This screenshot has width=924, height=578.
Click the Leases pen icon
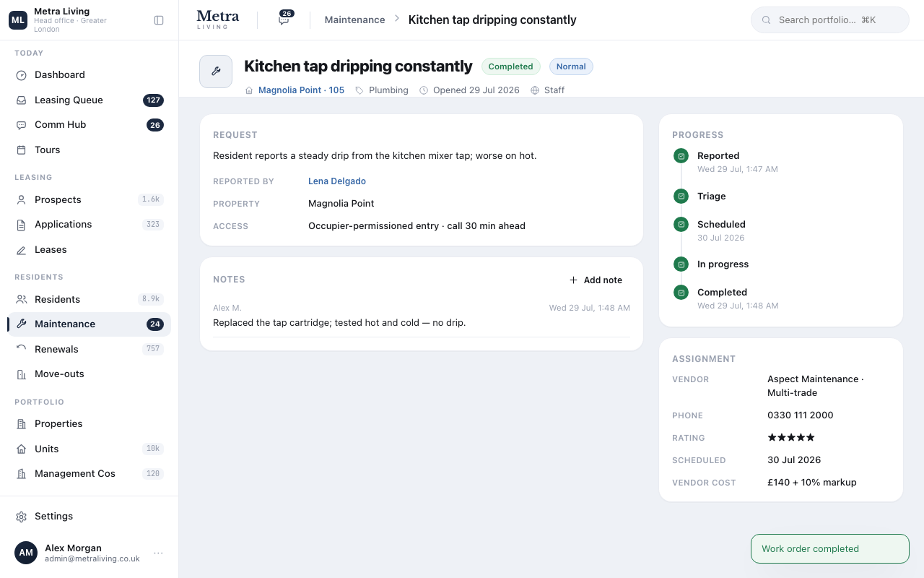pyautogui.click(x=21, y=250)
